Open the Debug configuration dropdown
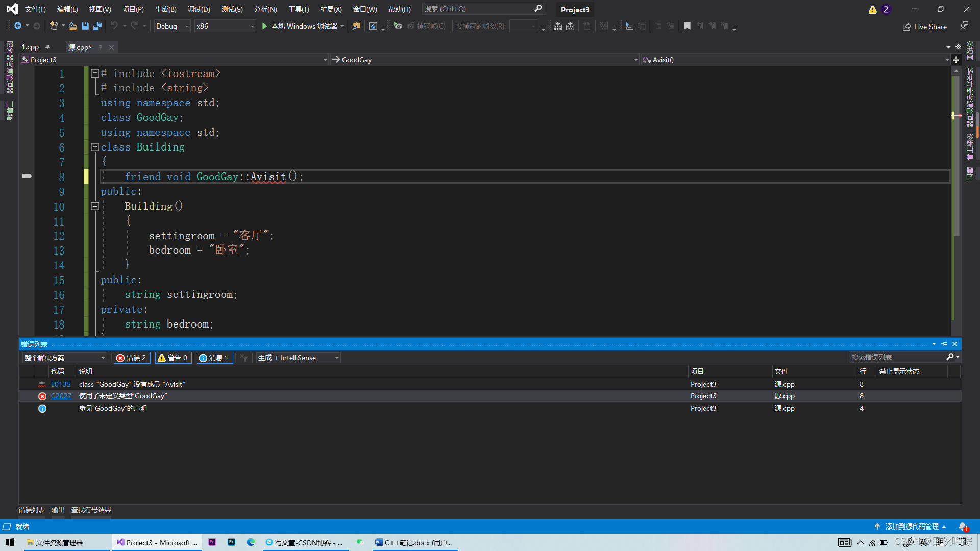Image resolution: width=980 pixels, height=551 pixels. 173,26
